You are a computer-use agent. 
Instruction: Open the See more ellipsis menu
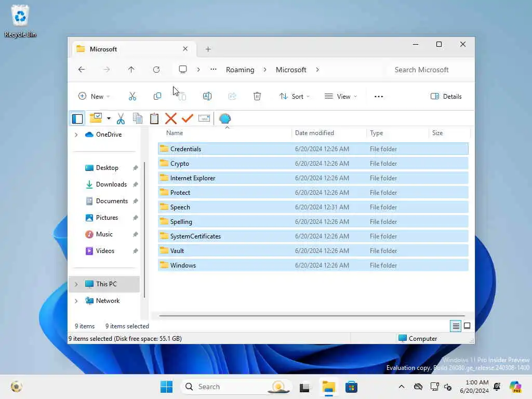pyautogui.click(x=379, y=96)
